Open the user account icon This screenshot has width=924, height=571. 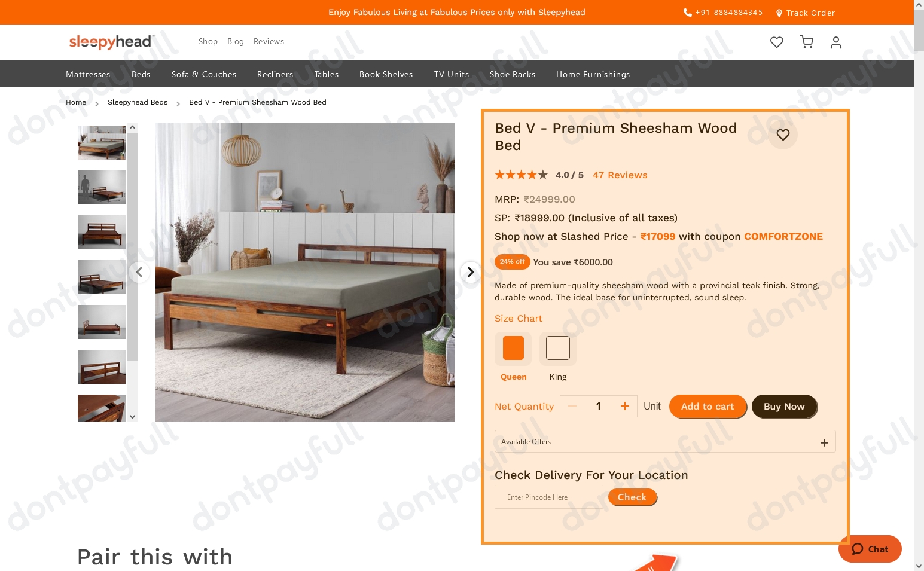coord(836,42)
